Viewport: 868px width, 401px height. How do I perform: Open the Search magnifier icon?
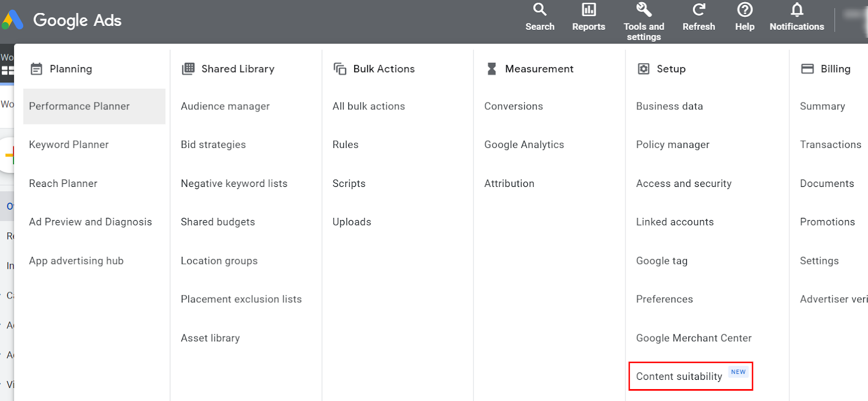pos(540,10)
